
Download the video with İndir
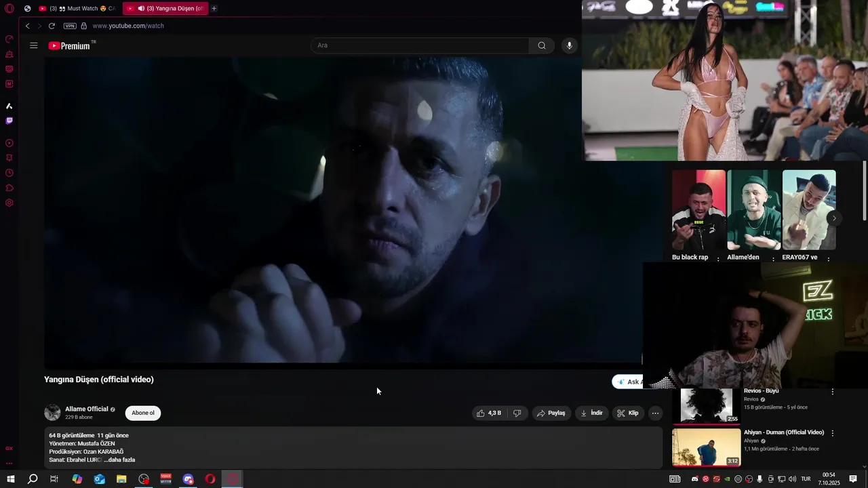[591, 413]
